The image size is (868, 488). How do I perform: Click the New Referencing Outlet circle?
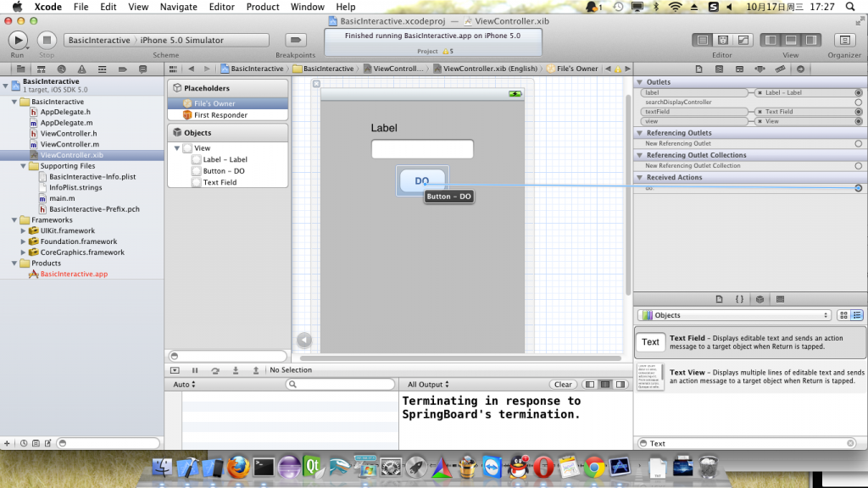click(858, 143)
